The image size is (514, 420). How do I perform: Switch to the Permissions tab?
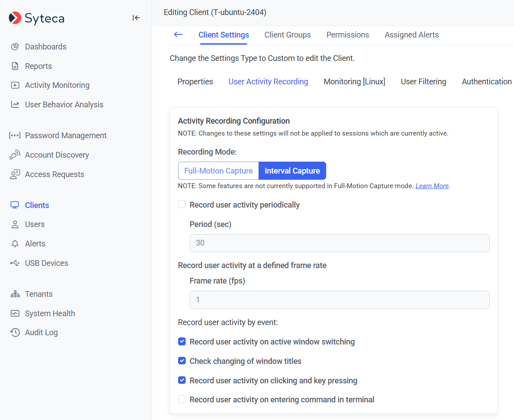pos(347,35)
